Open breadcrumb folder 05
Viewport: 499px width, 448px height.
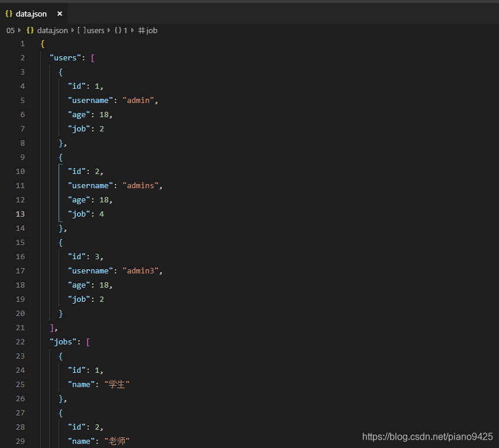coord(11,31)
